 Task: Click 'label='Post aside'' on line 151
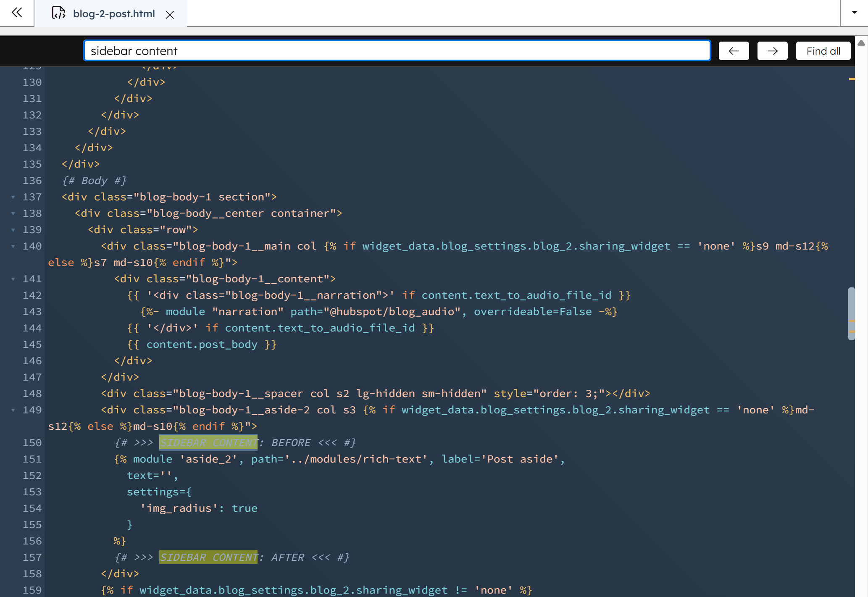click(500, 459)
